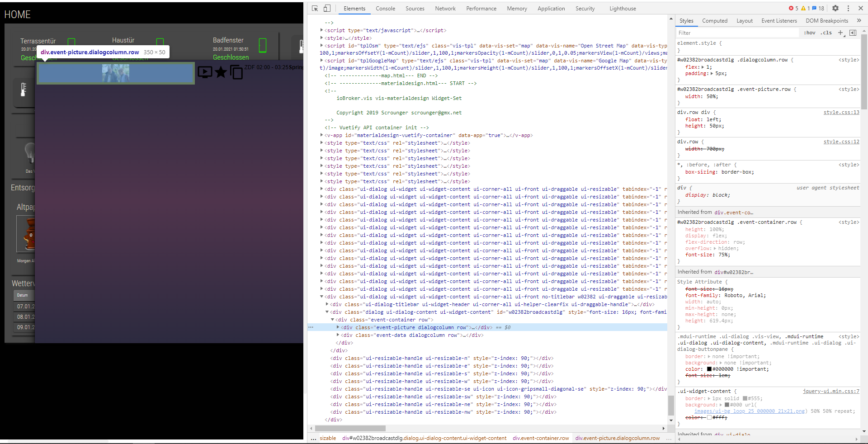Open ui-bg_loop background image URL link

point(750,411)
